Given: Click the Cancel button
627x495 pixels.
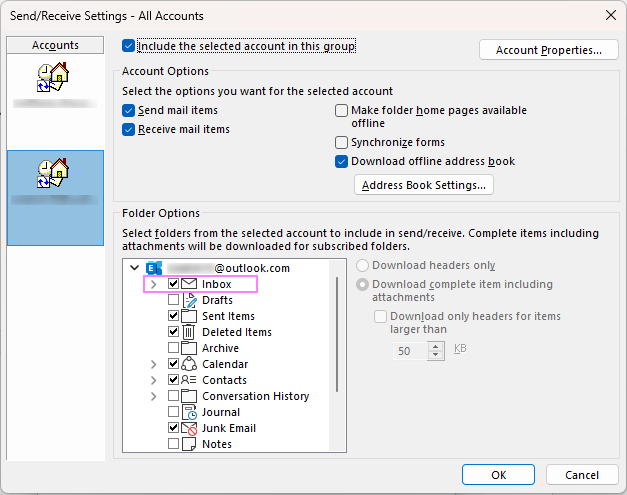Looking at the screenshot, I should [582, 475].
